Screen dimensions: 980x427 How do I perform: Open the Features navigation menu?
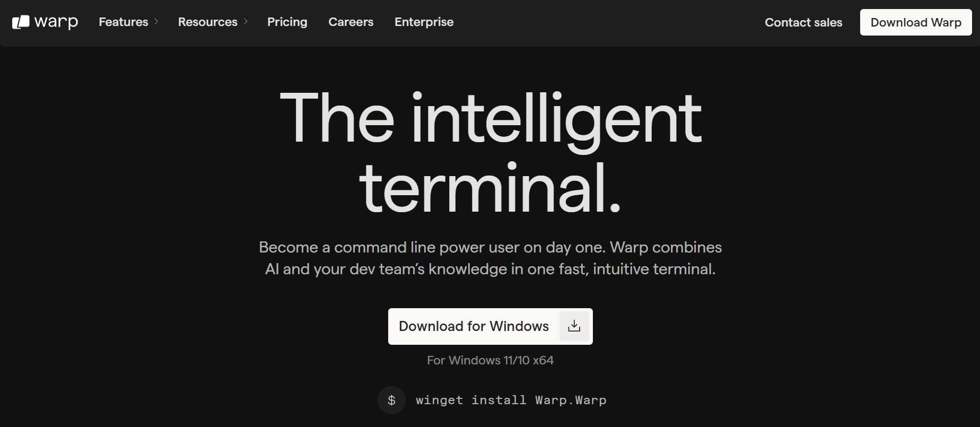point(124,22)
